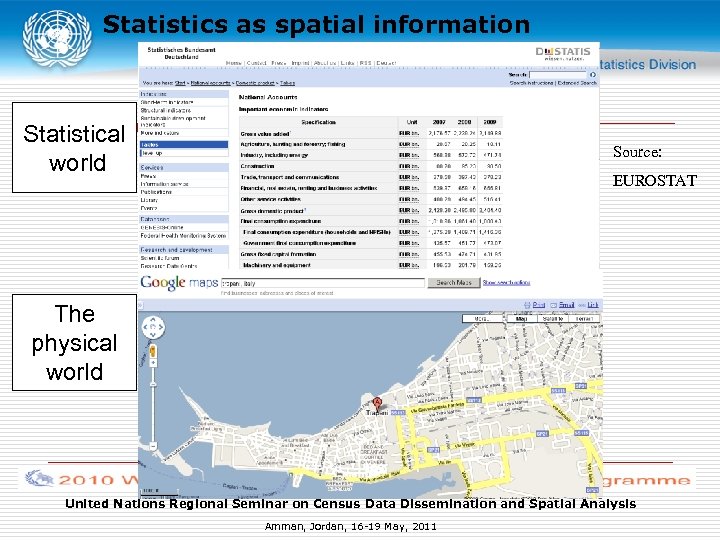Open Information service sidebar item

(164, 184)
